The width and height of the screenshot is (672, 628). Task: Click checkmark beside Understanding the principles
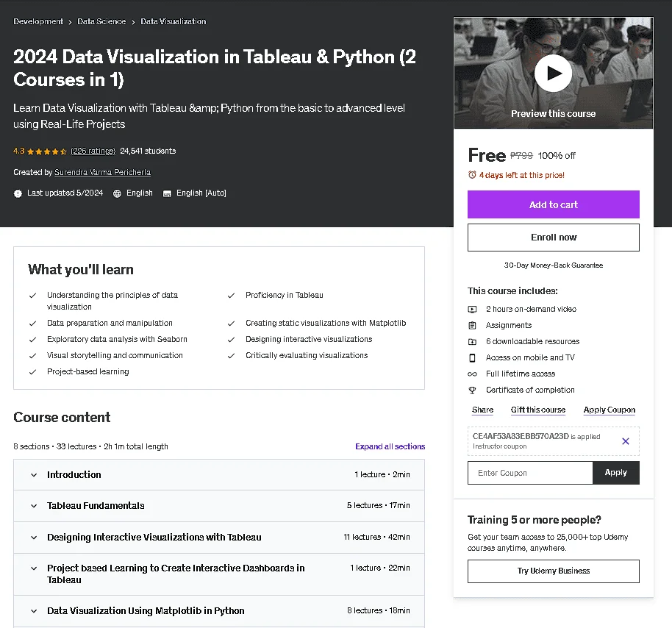pyautogui.click(x=32, y=296)
